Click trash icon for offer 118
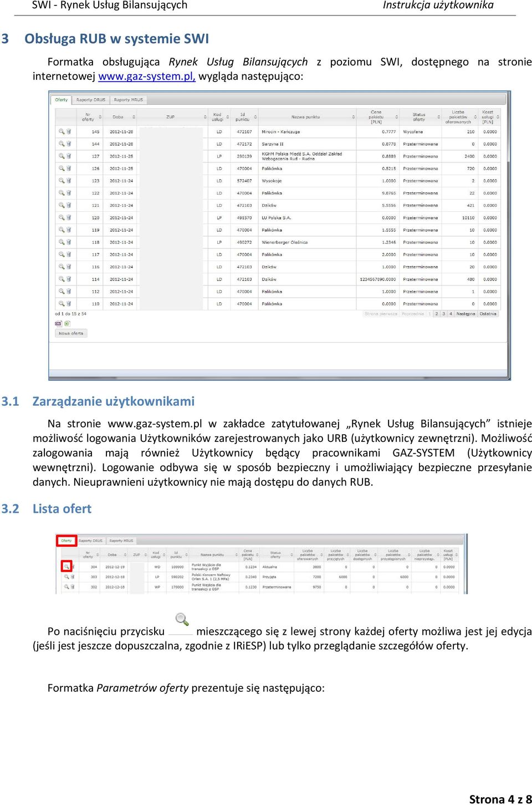The width and height of the screenshot is (532, 805). click(69, 242)
